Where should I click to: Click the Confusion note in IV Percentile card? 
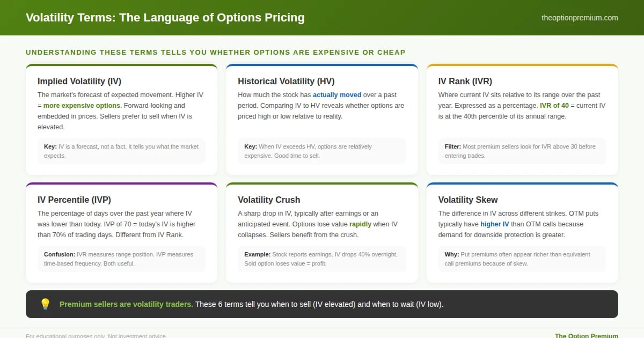[121, 259]
